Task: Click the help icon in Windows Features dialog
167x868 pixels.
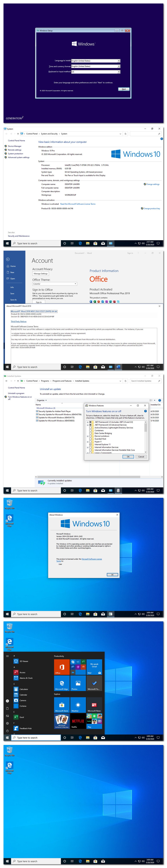Action: pos(145,411)
